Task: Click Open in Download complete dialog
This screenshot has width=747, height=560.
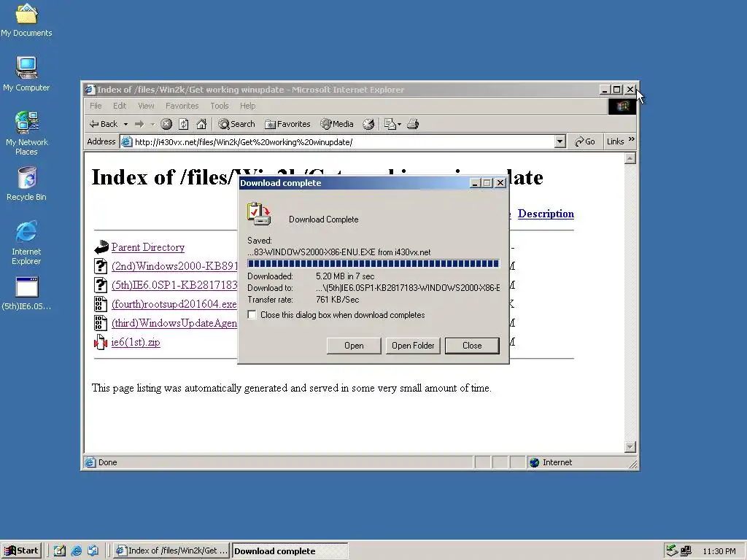Action: click(354, 346)
